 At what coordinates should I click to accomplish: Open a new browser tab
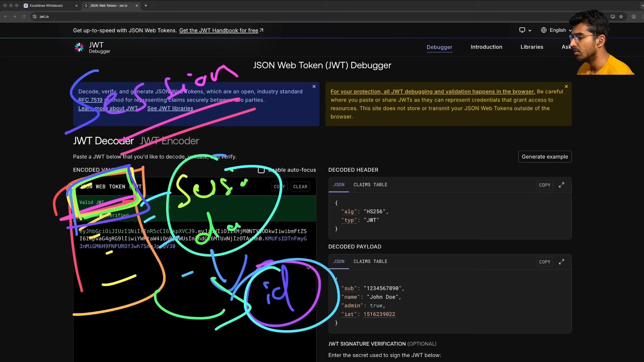pyautogui.click(x=146, y=5)
